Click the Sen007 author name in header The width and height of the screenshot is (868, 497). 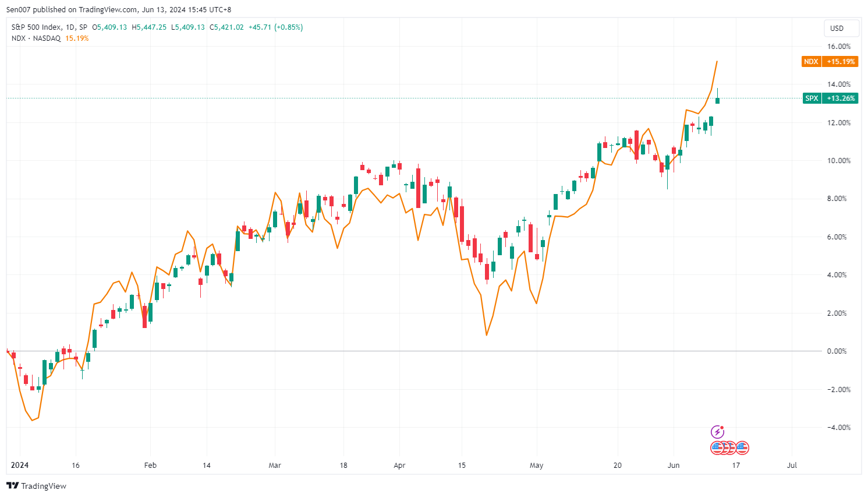pos(18,10)
